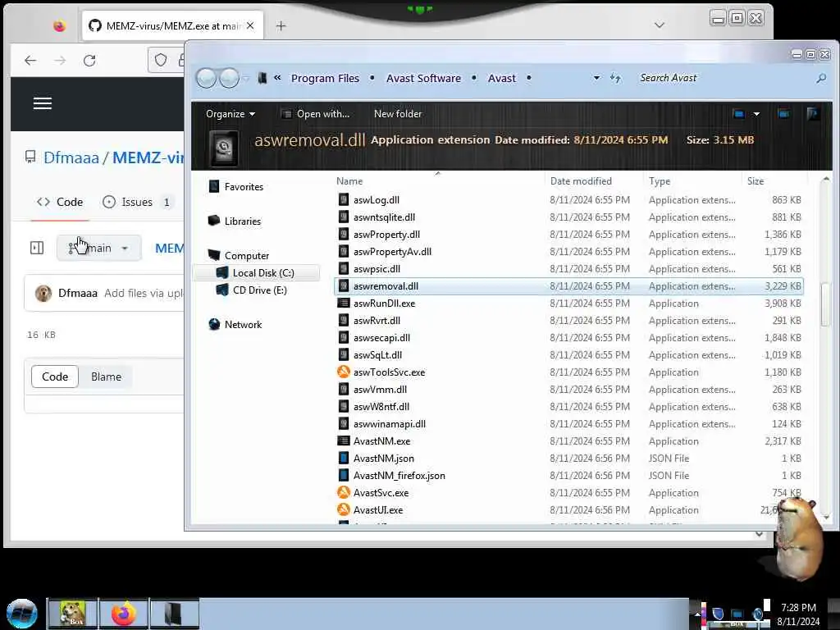
Task: Click the Firefox taskbar icon
Action: pyautogui.click(x=124, y=614)
